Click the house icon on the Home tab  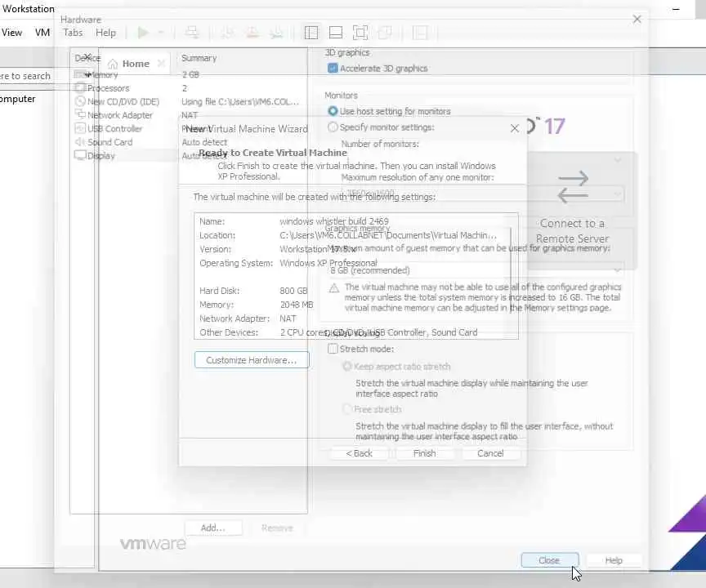(x=113, y=64)
